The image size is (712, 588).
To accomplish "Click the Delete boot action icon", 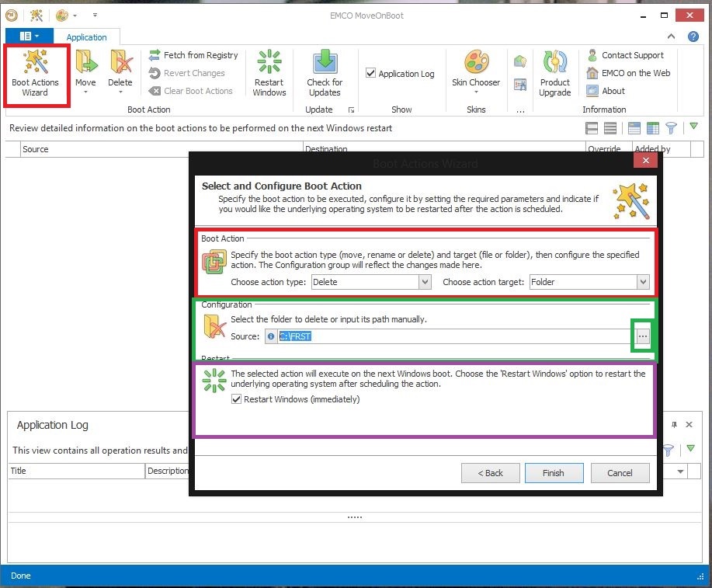I will click(120, 62).
